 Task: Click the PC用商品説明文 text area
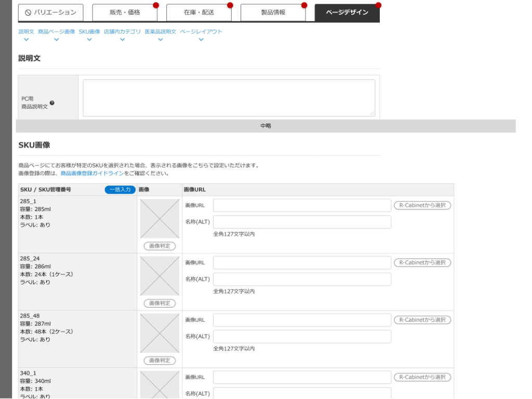coord(229,98)
